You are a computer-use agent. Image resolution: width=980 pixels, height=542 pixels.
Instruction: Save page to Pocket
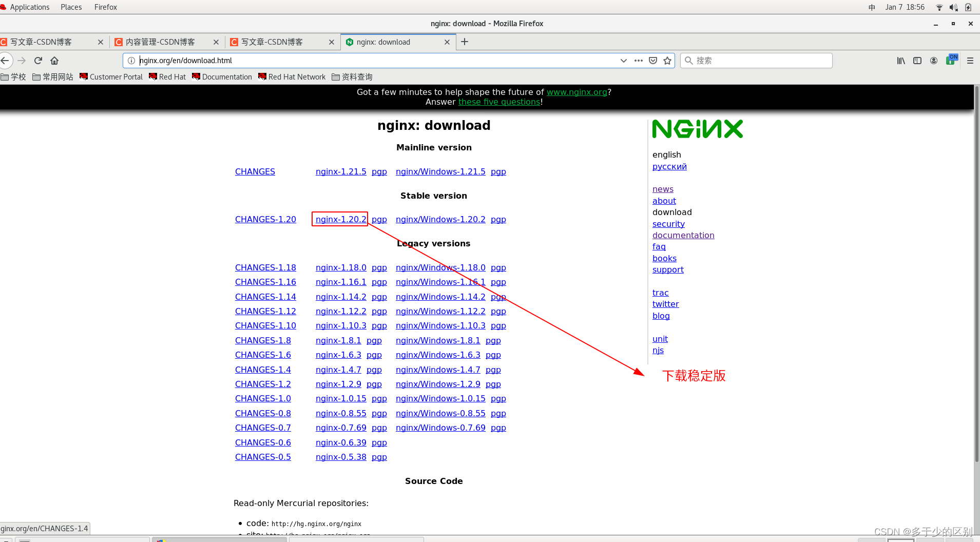[x=653, y=61]
